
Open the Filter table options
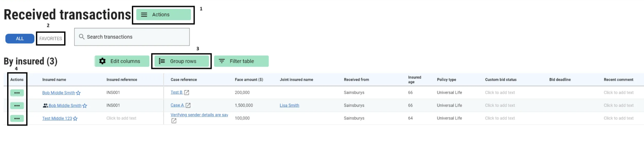(x=241, y=61)
